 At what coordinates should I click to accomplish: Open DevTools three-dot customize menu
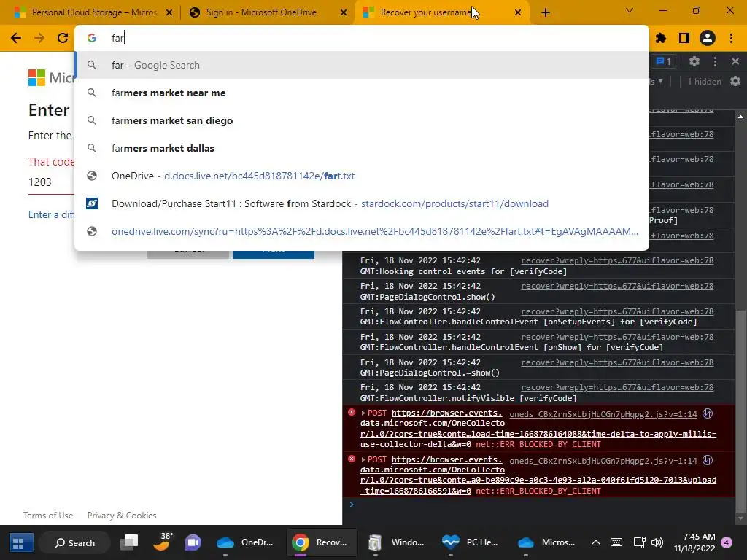pos(715,61)
